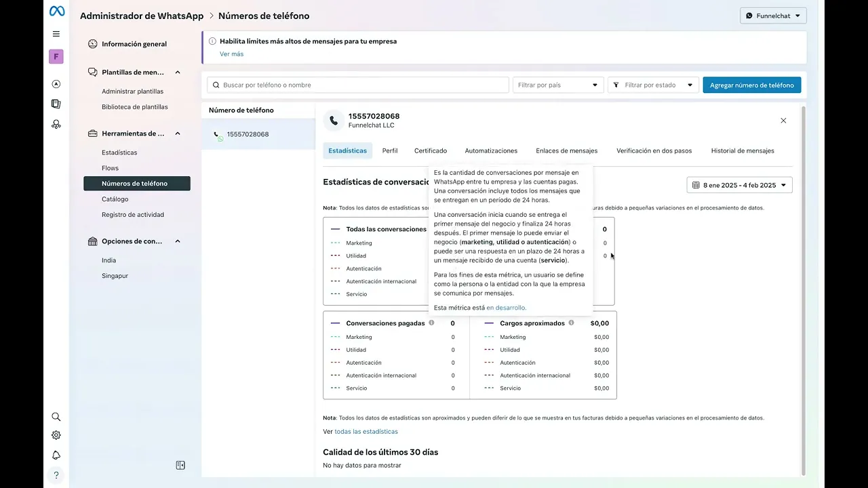Click Agregar número de teléfono button
Viewport: 868px width, 488px height.
point(752,85)
